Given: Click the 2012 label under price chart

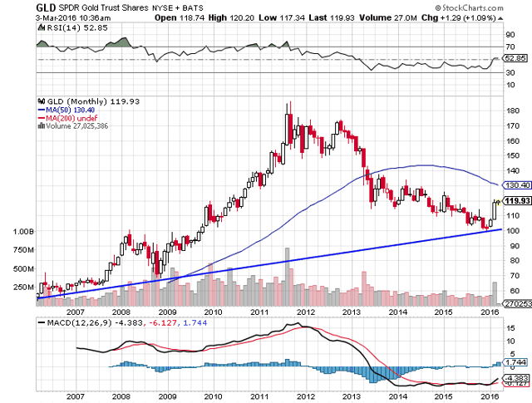Looking at the screenshot, I should (x=306, y=312).
